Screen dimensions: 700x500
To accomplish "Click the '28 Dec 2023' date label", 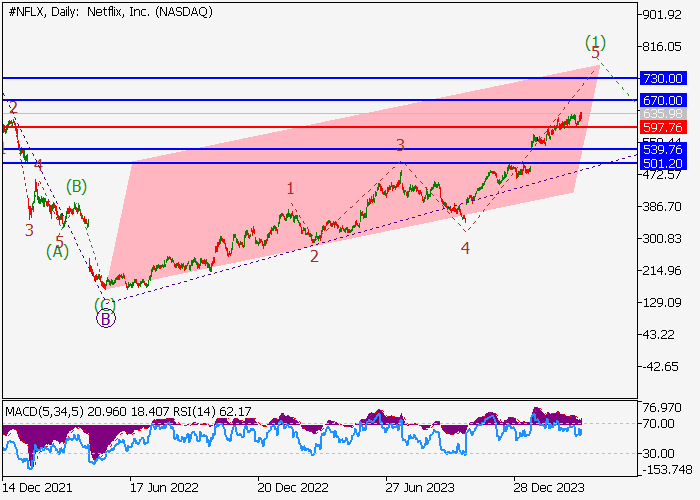I will (x=549, y=488).
